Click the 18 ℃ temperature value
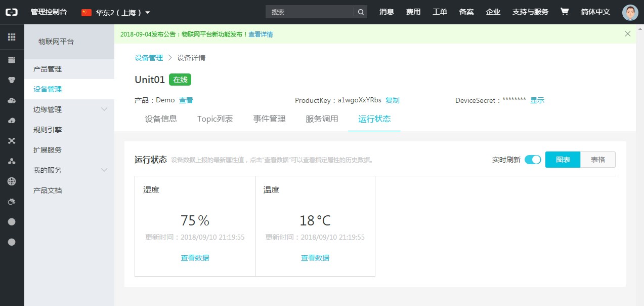The height and width of the screenshot is (306, 644). [315, 220]
